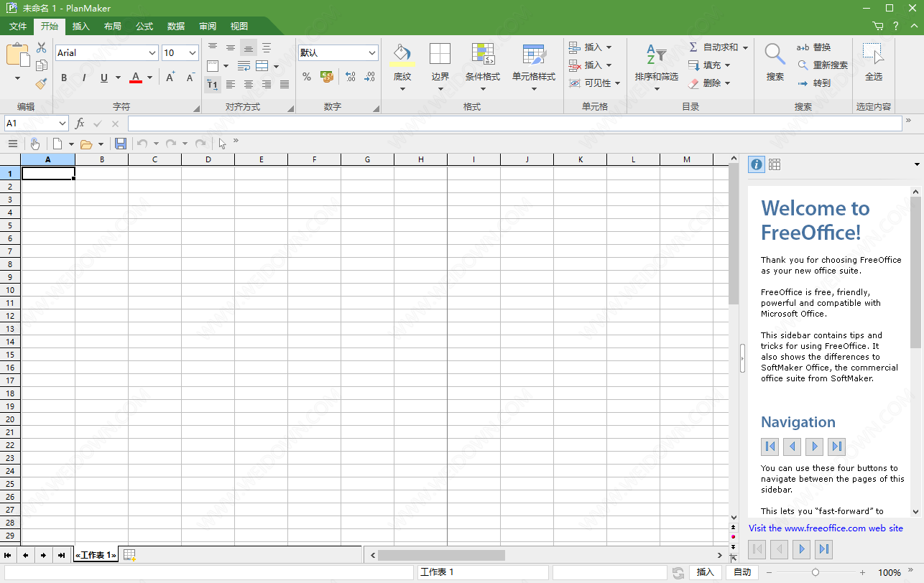Click the 填充 fill button
Image resolution: width=924 pixels, height=583 pixels.
click(x=709, y=65)
